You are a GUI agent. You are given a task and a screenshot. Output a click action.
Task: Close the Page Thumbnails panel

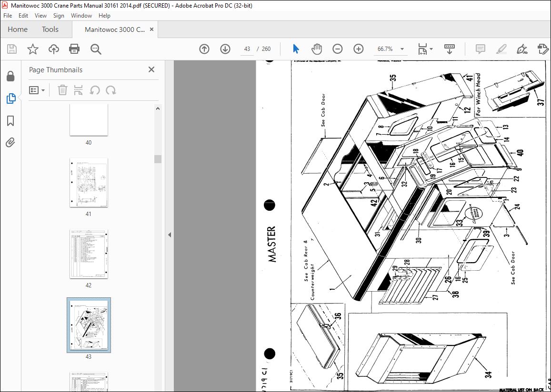[151, 69]
